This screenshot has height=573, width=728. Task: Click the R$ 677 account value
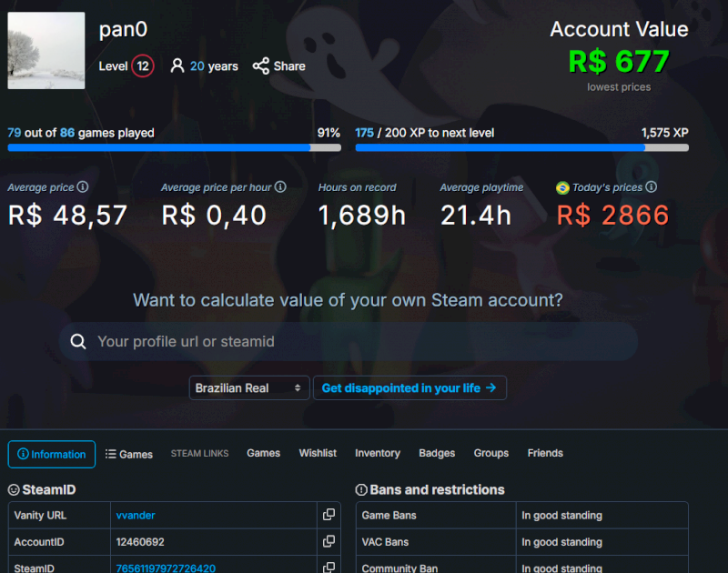pyautogui.click(x=619, y=61)
